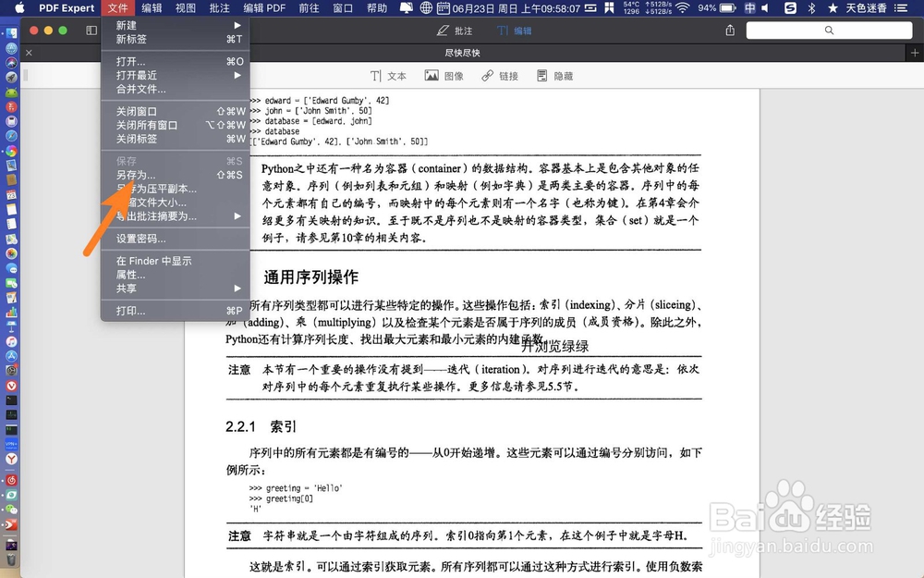The height and width of the screenshot is (578, 924).
Task: Open the 编辑 menu in menu bar
Action: [x=152, y=7]
